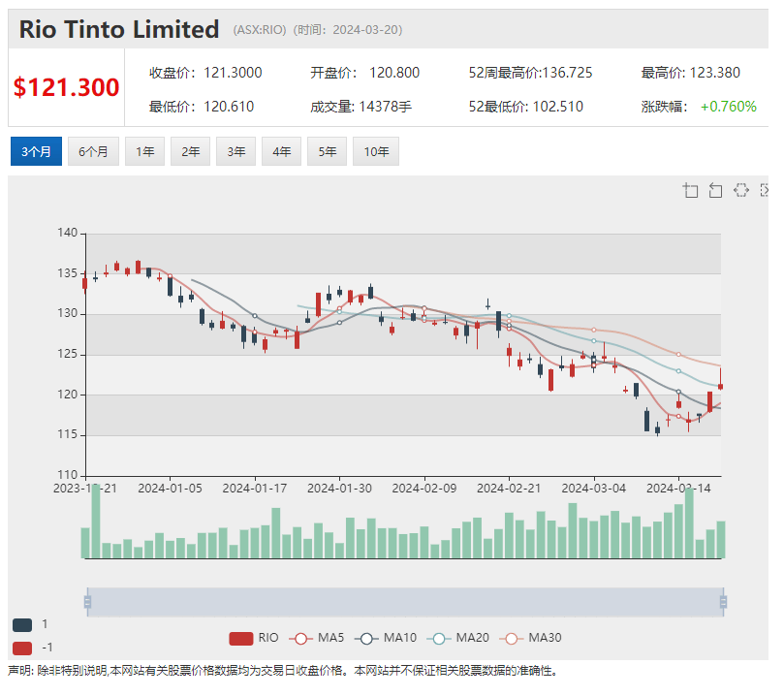Click the 140 y-axis label
This screenshot has height=696, width=784.
(67, 233)
